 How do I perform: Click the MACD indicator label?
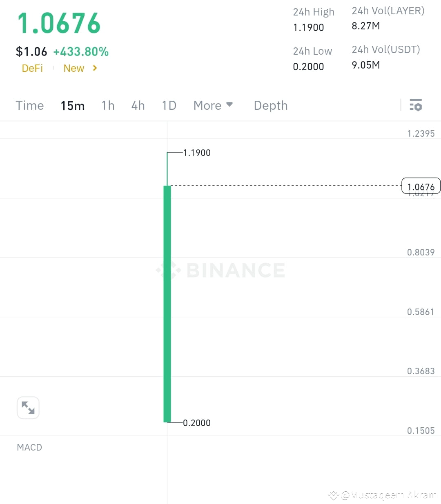(29, 447)
